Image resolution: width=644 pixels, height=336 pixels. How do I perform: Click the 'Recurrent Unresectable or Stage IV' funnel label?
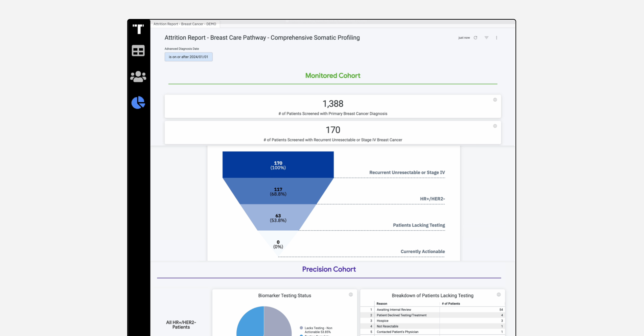[407, 172]
